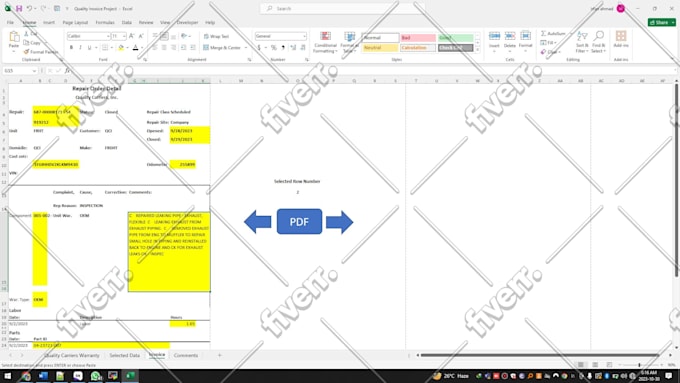
Task: Apply the Bad cell style swatch
Action: pos(418,38)
